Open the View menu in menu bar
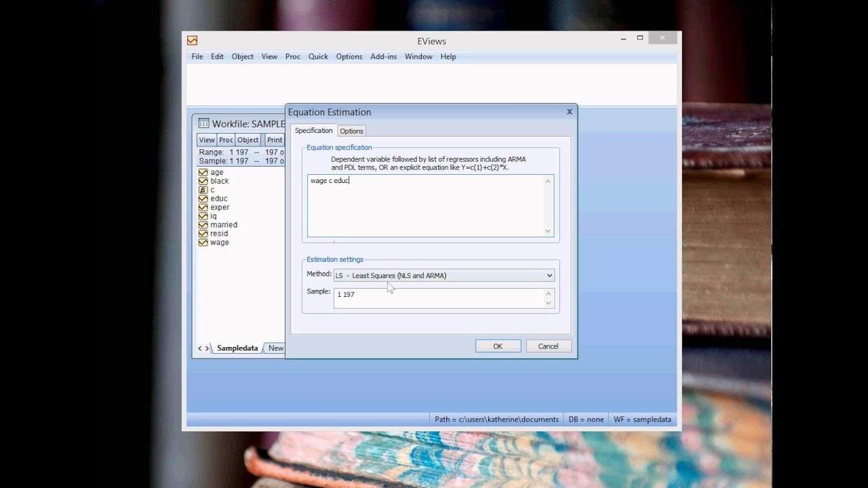The height and width of the screenshot is (488, 868). click(x=269, y=57)
